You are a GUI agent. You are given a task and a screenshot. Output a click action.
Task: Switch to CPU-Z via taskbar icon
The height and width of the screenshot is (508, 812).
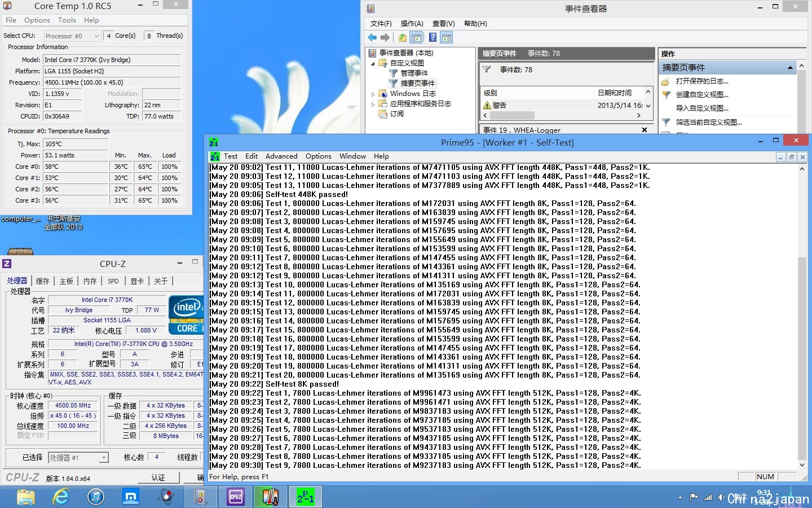coord(236,497)
